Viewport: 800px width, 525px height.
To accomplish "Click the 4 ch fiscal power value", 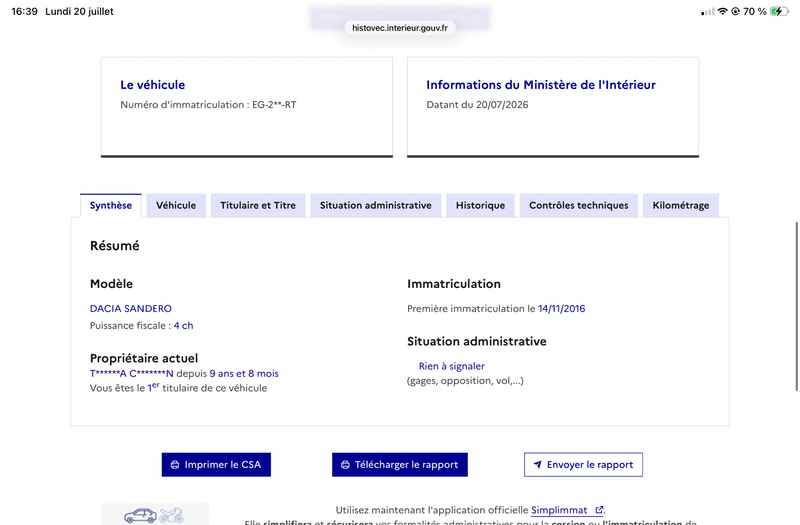I will pyautogui.click(x=183, y=326).
